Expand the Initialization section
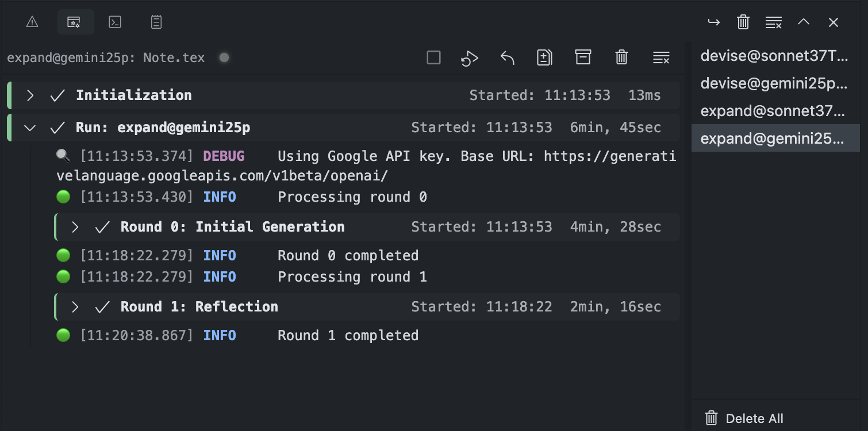This screenshot has width=868, height=431. (30, 95)
